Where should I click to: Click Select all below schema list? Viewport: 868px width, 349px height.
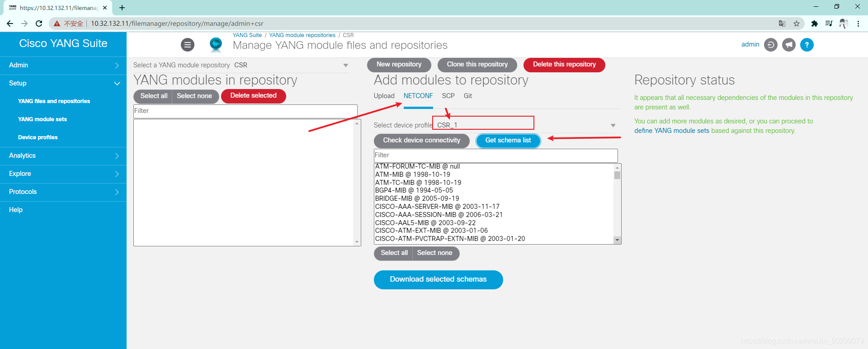coord(394,253)
